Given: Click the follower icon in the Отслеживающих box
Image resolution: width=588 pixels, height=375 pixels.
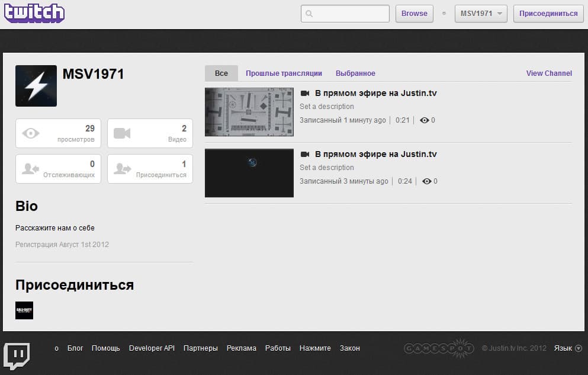Looking at the screenshot, I should [x=30, y=169].
